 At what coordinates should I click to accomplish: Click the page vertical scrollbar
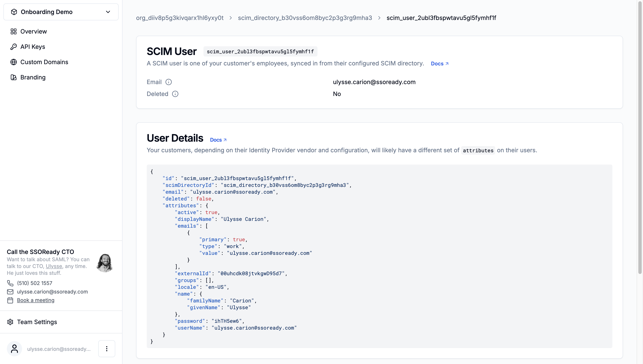pyautogui.click(x=640, y=137)
